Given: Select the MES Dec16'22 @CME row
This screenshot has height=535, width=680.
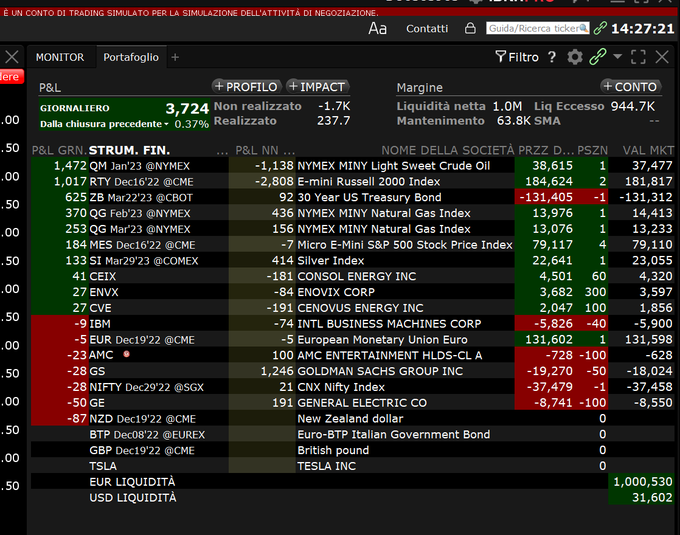Looking at the screenshot, I should (353, 245).
